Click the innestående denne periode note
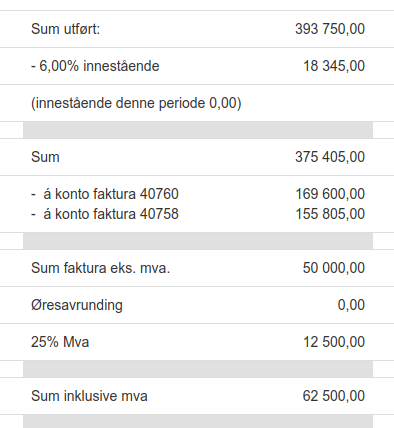 136,103
